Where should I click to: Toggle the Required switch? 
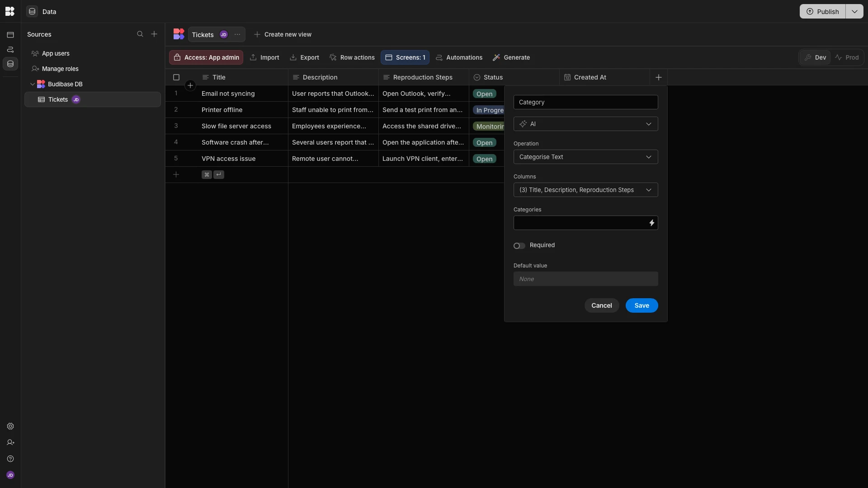[x=519, y=246]
